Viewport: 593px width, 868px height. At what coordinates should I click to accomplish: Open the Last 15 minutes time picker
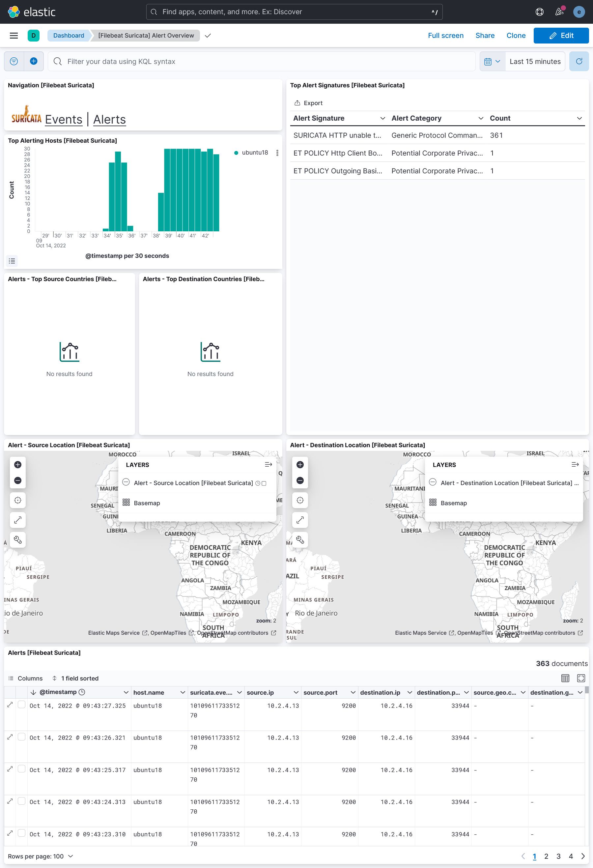click(535, 61)
